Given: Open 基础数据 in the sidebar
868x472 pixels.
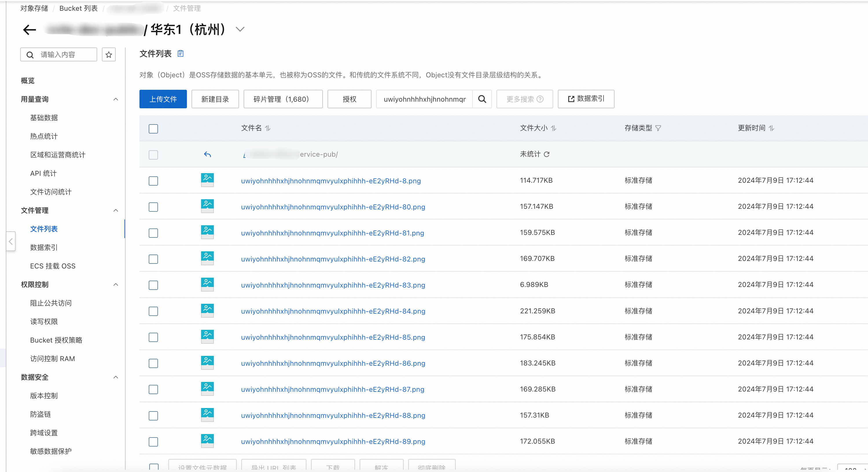Looking at the screenshot, I should [44, 118].
